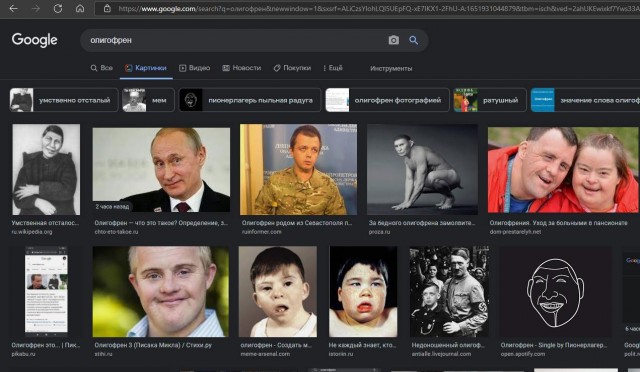This screenshot has height=372, width=640.
Task: Go back using the browser back arrow
Action: click(x=13, y=8)
